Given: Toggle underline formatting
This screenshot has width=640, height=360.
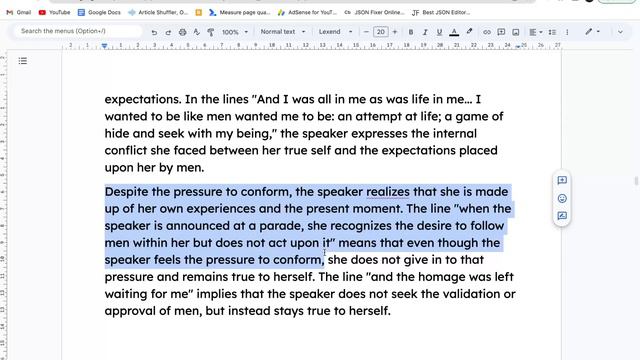Looking at the screenshot, I should 439,32.
